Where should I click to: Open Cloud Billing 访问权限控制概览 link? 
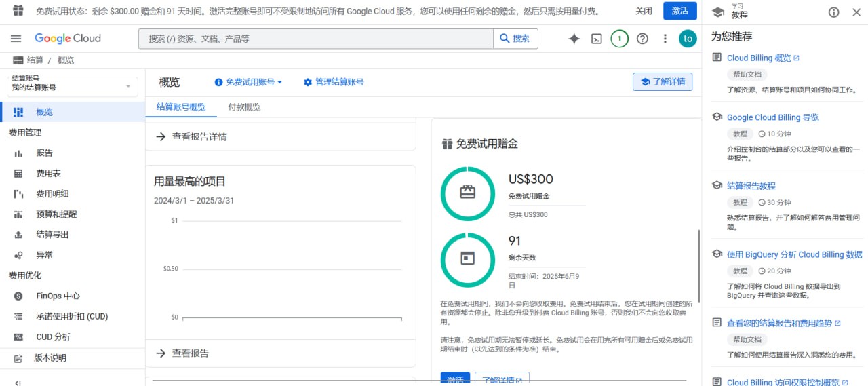point(787,383)
